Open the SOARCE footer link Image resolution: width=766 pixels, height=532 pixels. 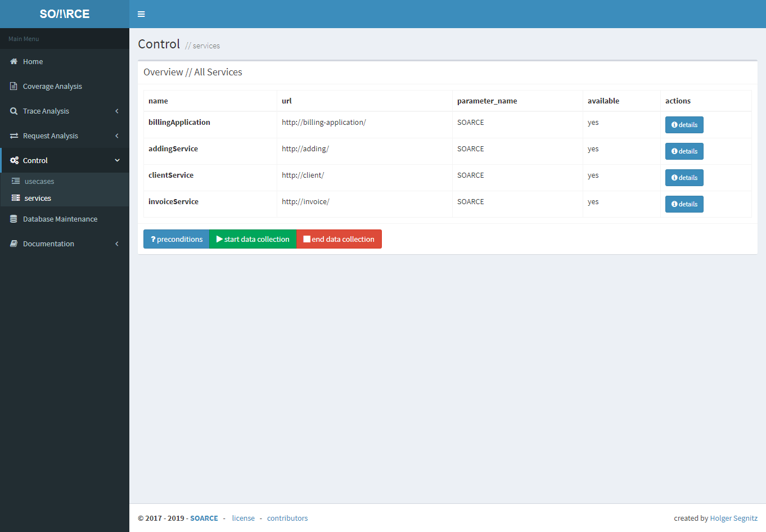click(204, 518)
